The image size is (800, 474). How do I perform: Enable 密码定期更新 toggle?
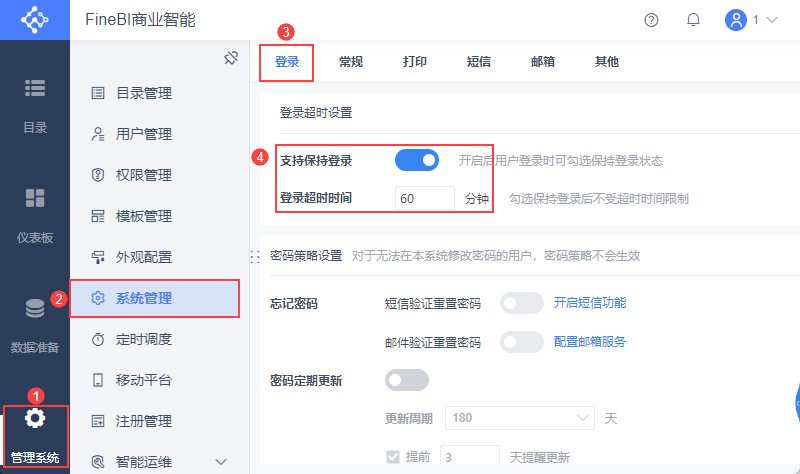point(407,380)
